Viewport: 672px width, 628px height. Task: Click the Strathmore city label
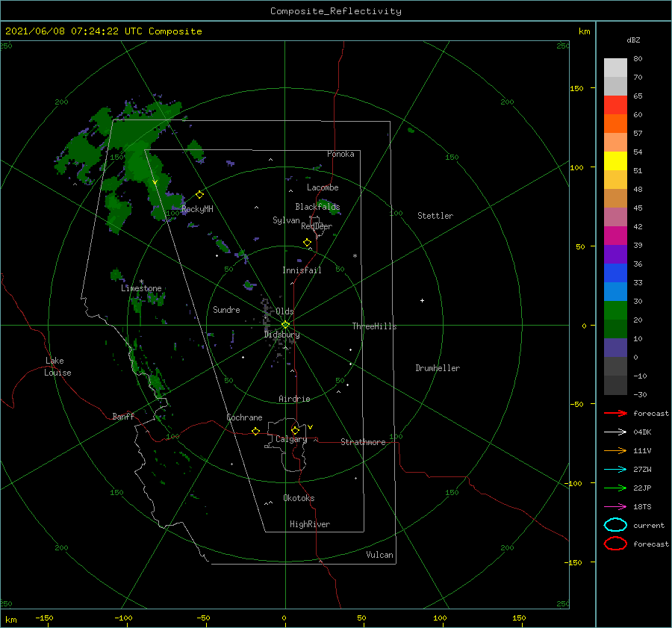[363, 442]
